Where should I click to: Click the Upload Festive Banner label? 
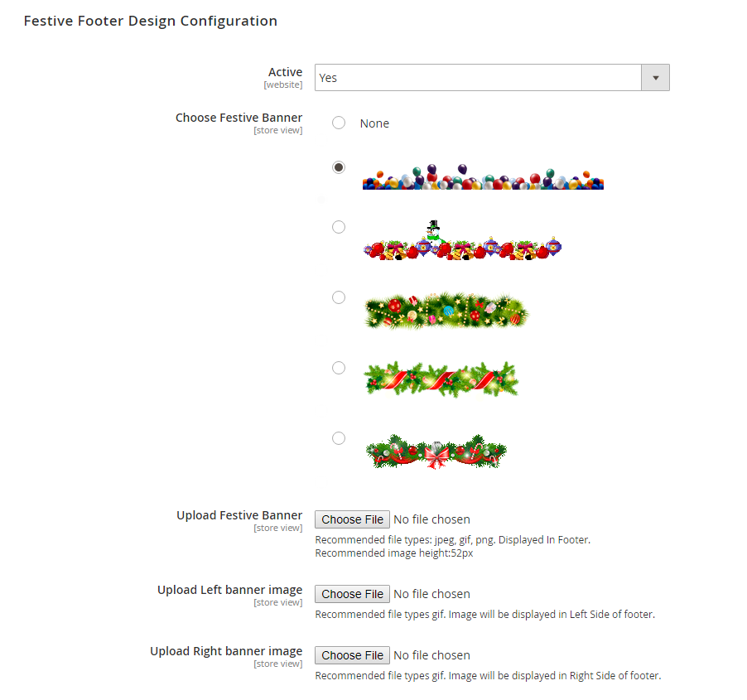239,515
